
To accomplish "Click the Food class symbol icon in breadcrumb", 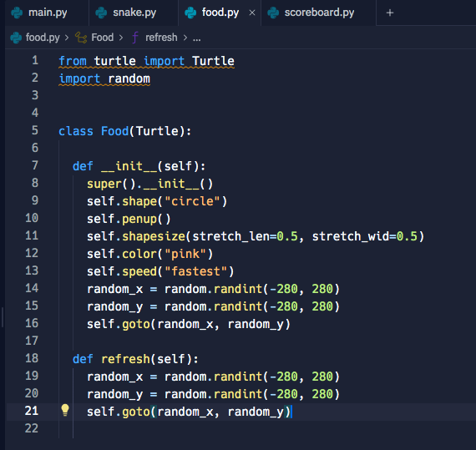I will [81, 38].
